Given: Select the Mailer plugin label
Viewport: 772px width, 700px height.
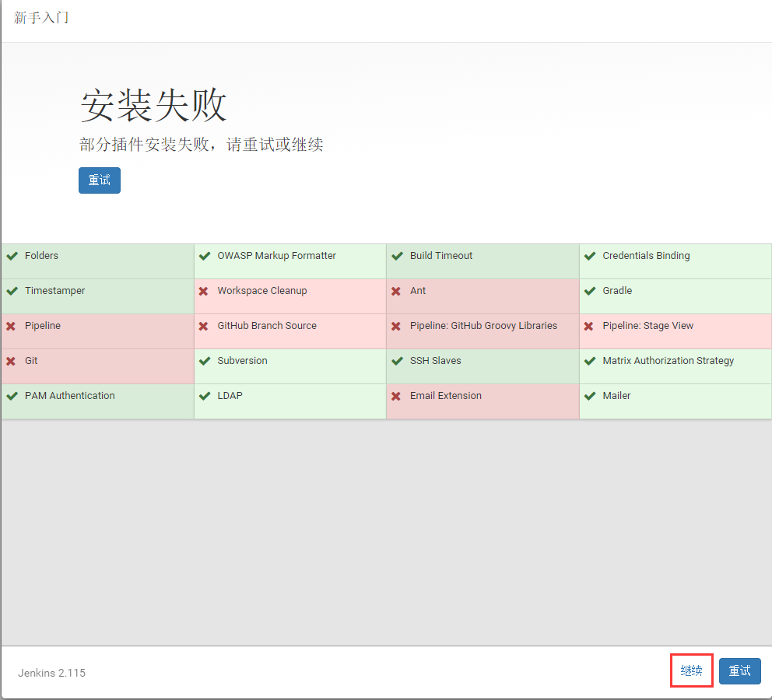Looking at the screenshot, I should (616, 395).
